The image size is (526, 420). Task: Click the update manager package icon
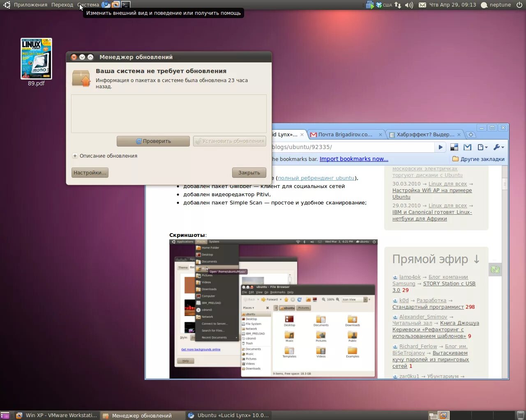[x=81, y=78]
